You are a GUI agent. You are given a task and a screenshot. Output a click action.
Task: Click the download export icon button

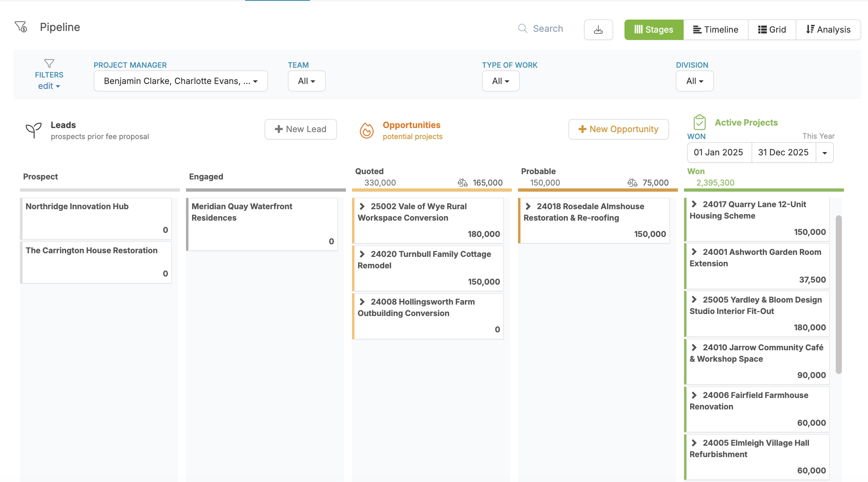coord(598,30)
